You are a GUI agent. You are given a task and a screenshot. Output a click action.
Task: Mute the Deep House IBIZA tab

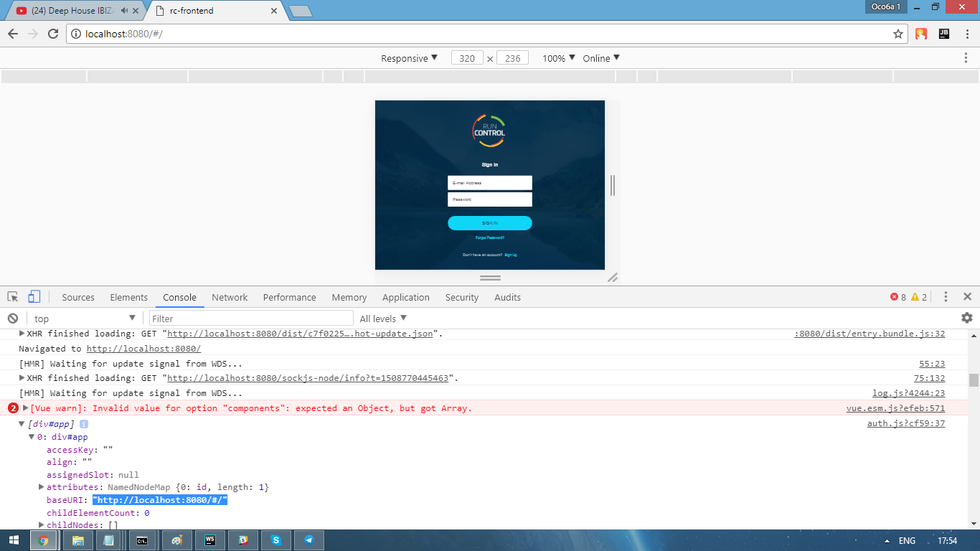(125, 11)
